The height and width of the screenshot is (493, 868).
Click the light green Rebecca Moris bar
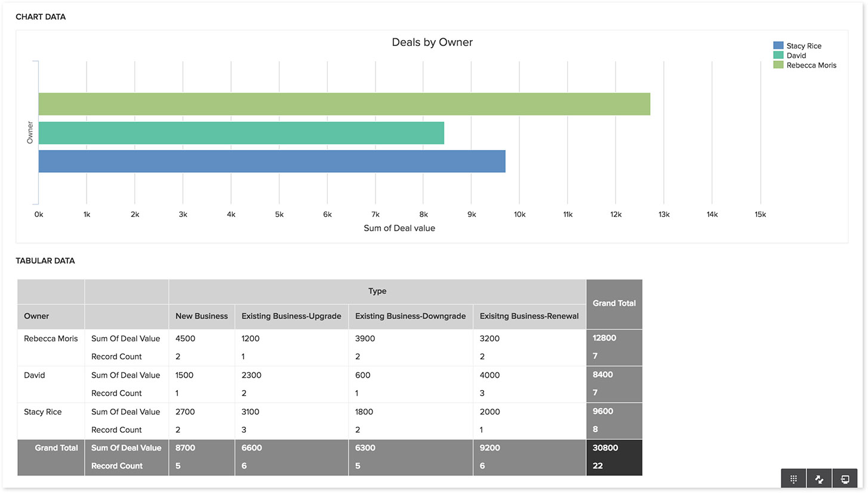click(344, 104)
